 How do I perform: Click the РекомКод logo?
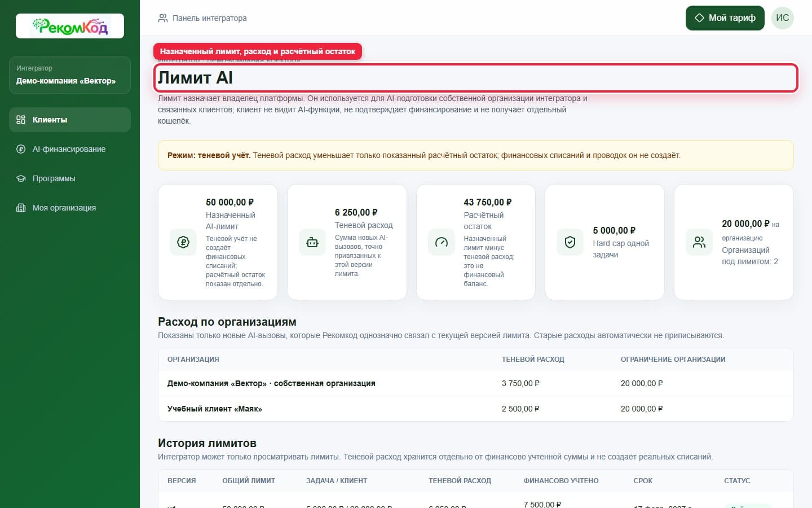[x=70, y=26]
